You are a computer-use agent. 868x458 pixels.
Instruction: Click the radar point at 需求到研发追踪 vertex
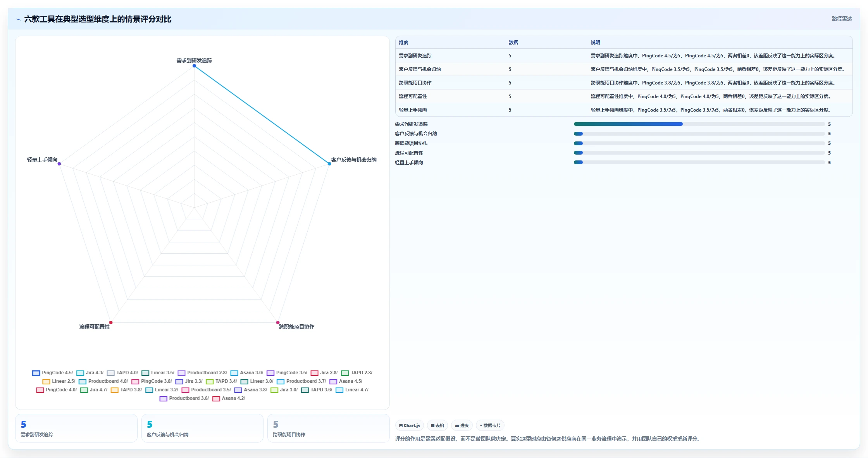(195, 66)
